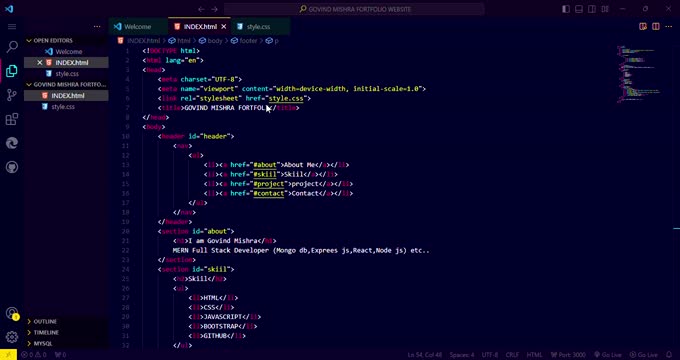
Task: Open the Manage settings gear
Action: click(12, 337)
